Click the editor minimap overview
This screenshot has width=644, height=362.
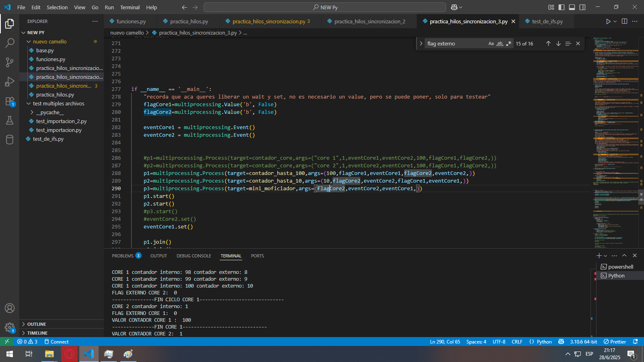615,142
